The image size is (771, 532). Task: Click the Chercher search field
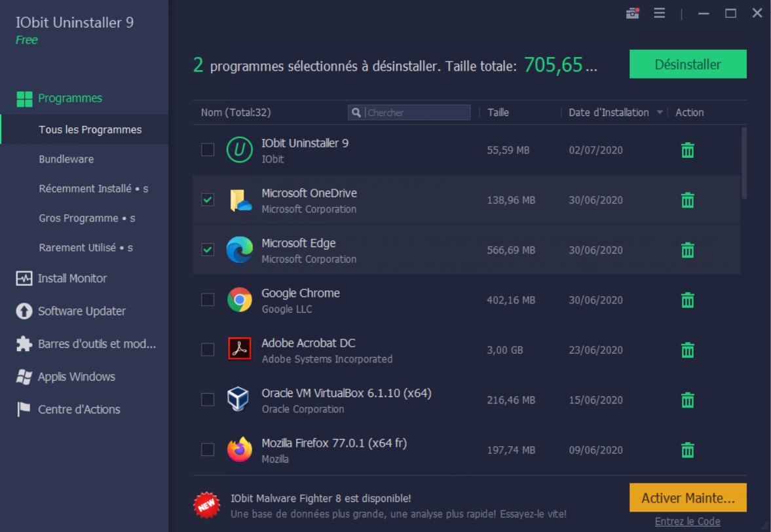coord(409,112)
